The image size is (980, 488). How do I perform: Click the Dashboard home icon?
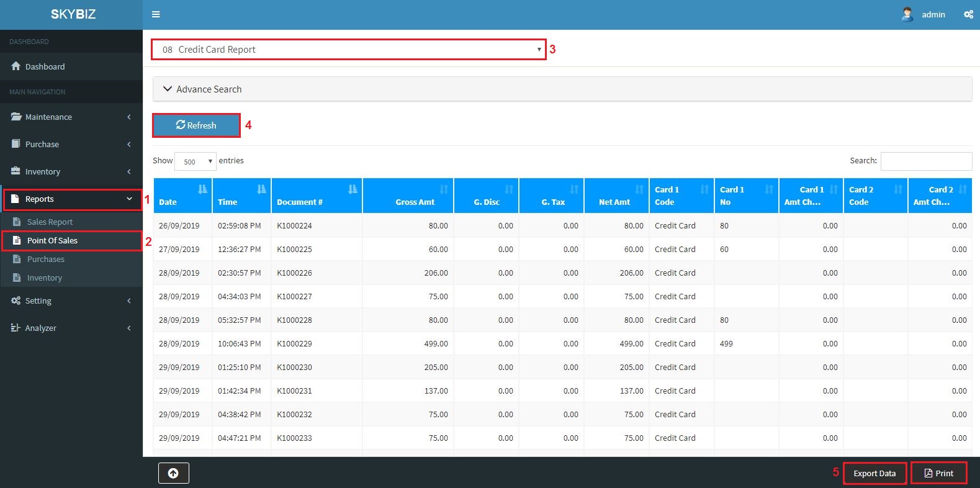[16, 66]
